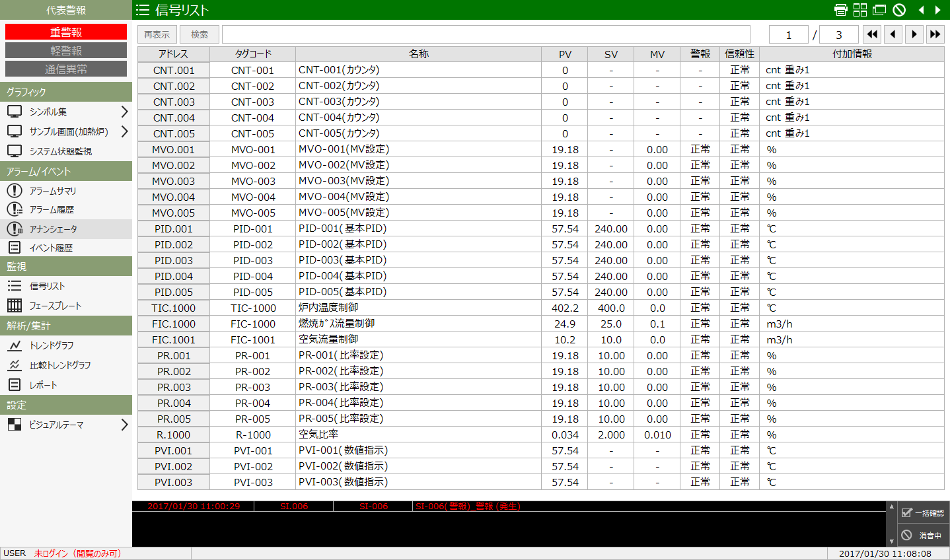Click the フェースプレート grid icon
950x560 pixels.
click(15, 306)
